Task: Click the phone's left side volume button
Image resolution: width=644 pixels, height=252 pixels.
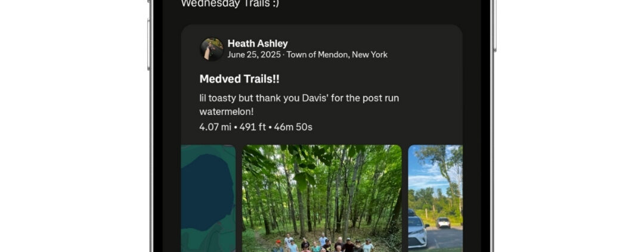Action: point(148,44)
